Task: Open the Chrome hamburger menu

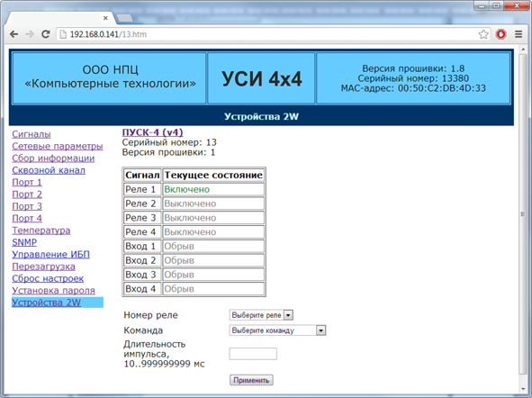Action: pos(518,34)
